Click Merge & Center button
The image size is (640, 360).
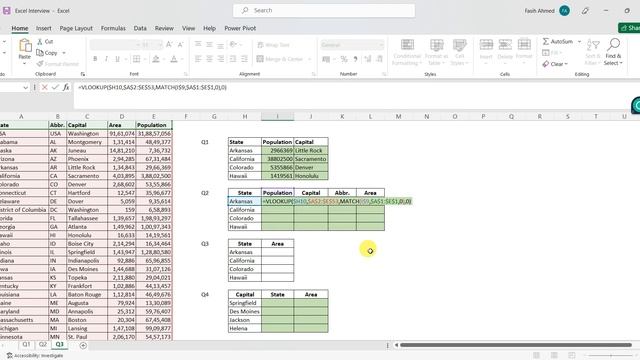click(280, 59)
